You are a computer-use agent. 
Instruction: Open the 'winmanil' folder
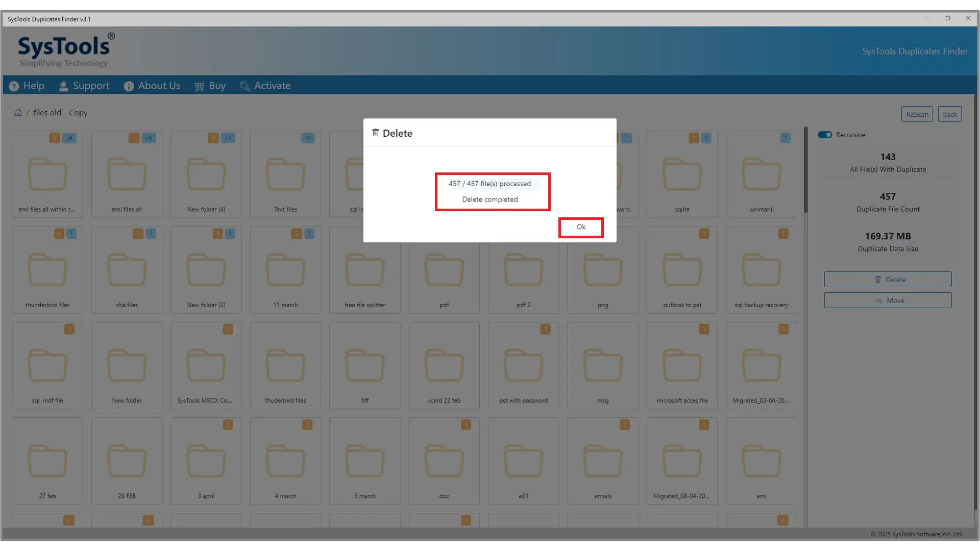click(x=762, y=174)
